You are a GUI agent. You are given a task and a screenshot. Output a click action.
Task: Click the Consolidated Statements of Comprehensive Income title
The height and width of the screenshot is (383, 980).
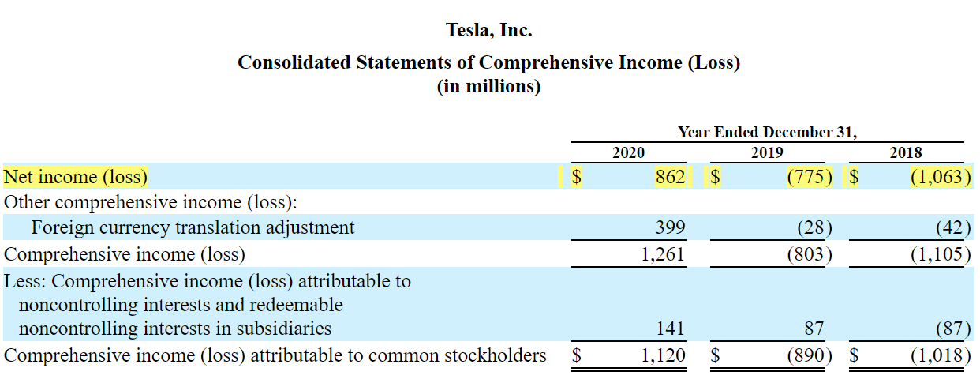point(489,62)
